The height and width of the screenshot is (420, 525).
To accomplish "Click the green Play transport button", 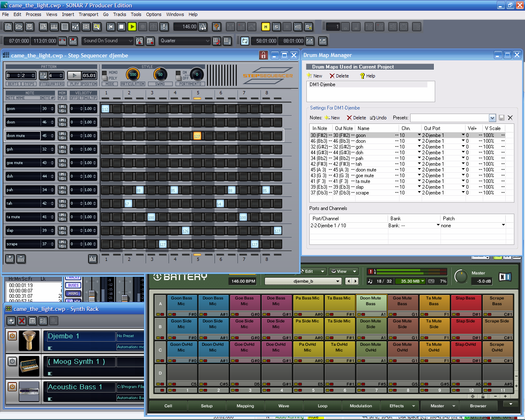I will 132,27.
